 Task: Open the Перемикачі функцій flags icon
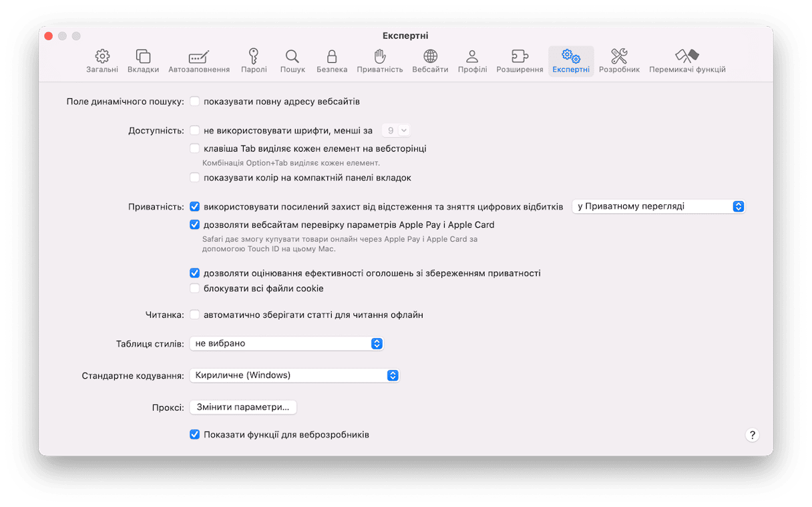(x=687, y=57)
